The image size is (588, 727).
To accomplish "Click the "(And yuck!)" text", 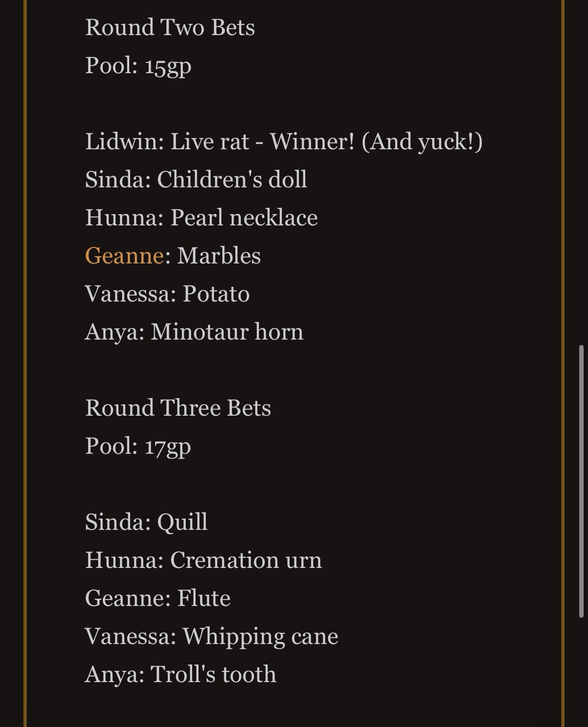I will click(422, 141).
